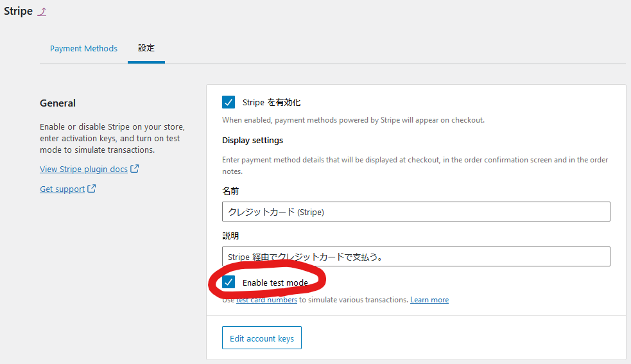
Task: Click the Display settings heading
Action: click(253, 141)
